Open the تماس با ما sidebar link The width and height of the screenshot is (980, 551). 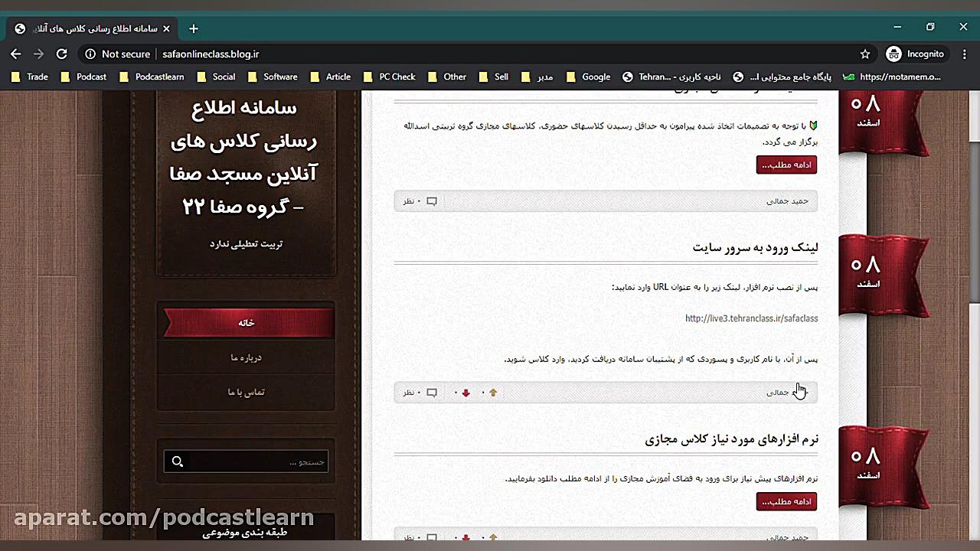246,392
